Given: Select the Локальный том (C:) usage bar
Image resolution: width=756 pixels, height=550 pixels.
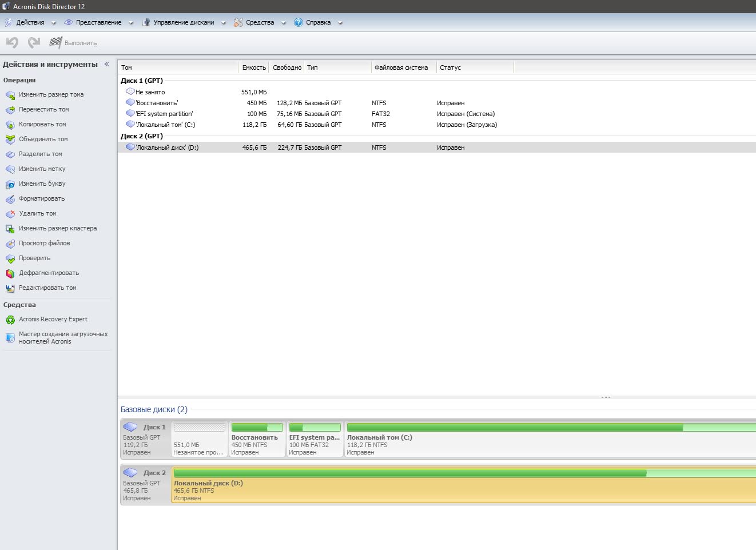Looking at the screenshot, I should (x=551, y=427).
